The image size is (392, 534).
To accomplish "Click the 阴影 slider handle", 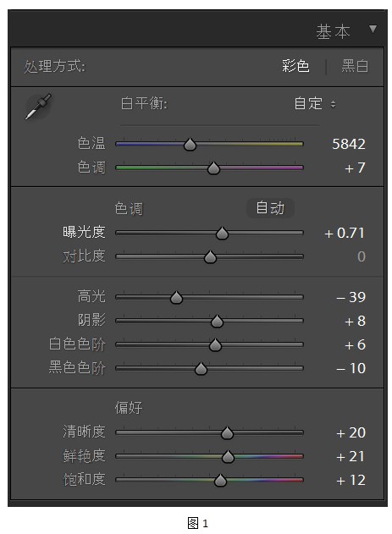I will [217, 321].
